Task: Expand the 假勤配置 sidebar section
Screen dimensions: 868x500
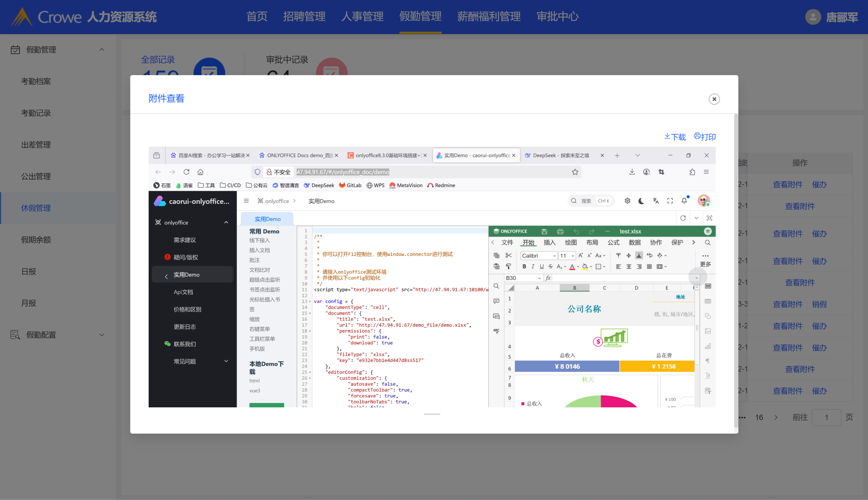Action: 102,335
